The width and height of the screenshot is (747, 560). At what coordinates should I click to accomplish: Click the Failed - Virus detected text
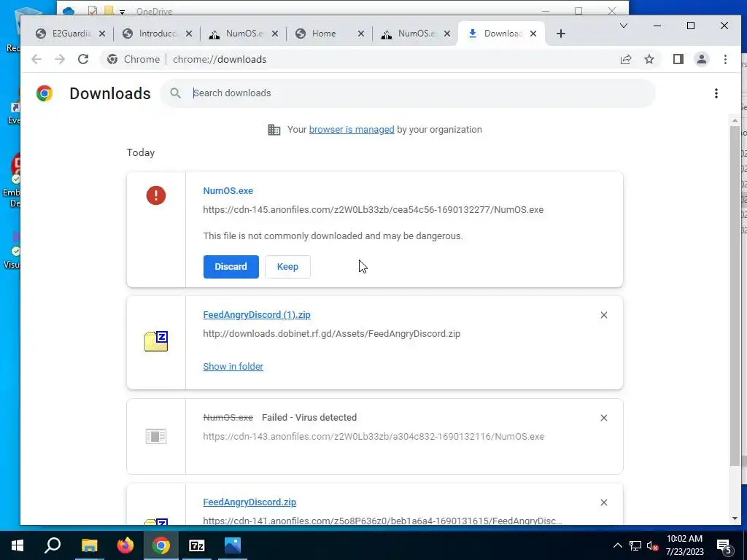[x=309, y=418]
